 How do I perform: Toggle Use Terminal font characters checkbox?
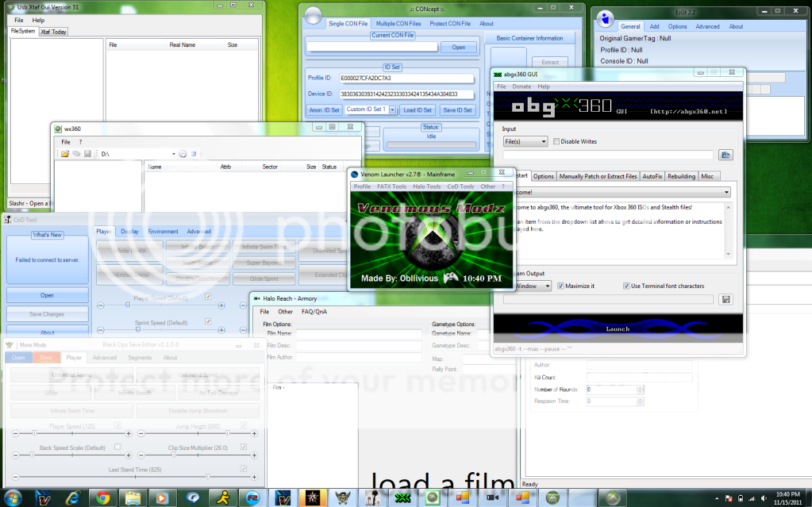[626, 286]
